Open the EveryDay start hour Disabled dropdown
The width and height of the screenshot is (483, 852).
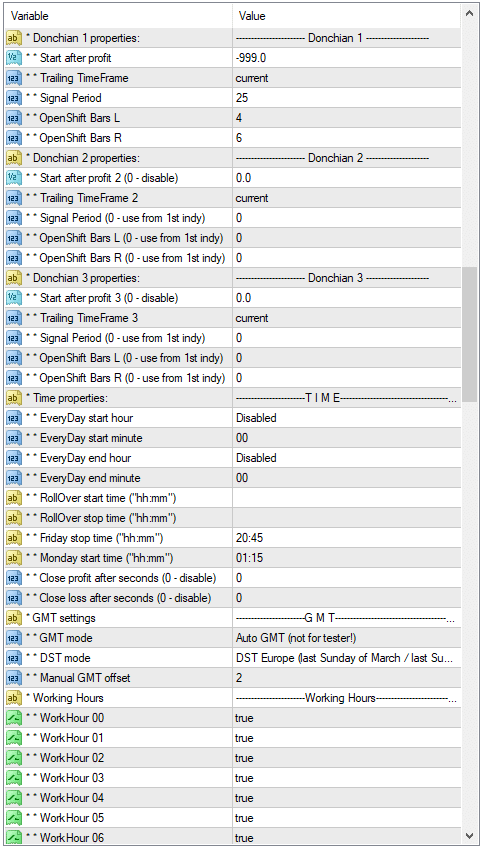click(x=347, y=418)
